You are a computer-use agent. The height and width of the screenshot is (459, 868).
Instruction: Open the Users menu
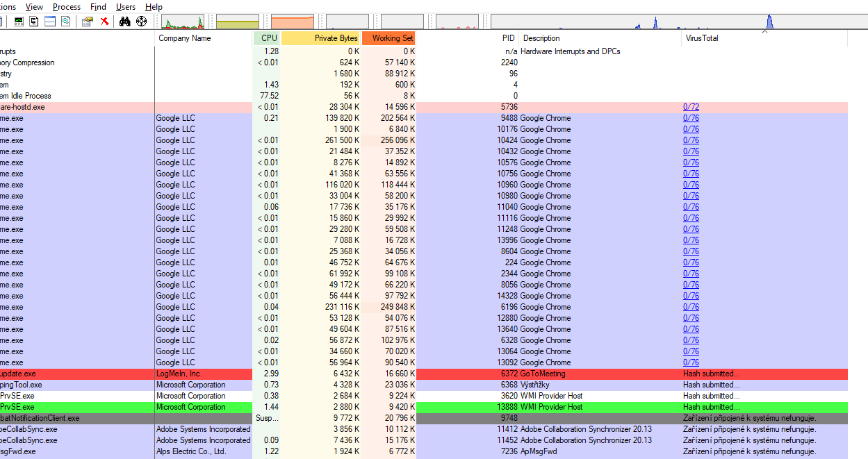pyautogui.click(x=126, y=7)
